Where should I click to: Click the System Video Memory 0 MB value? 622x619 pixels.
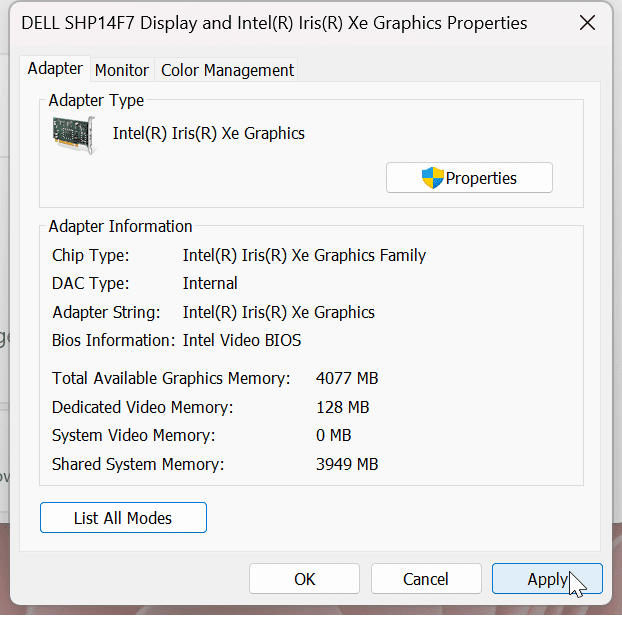point(333,436)
